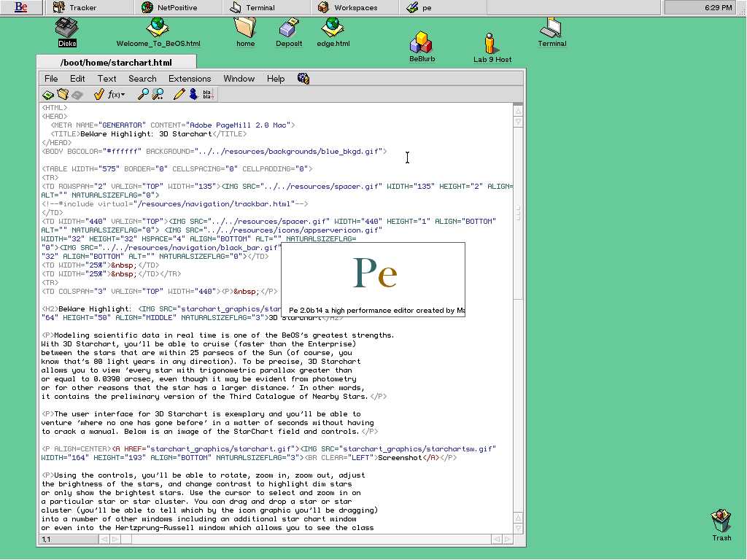Open the File menu
This screenshot has width=747, height=560.
click(51, 79)
